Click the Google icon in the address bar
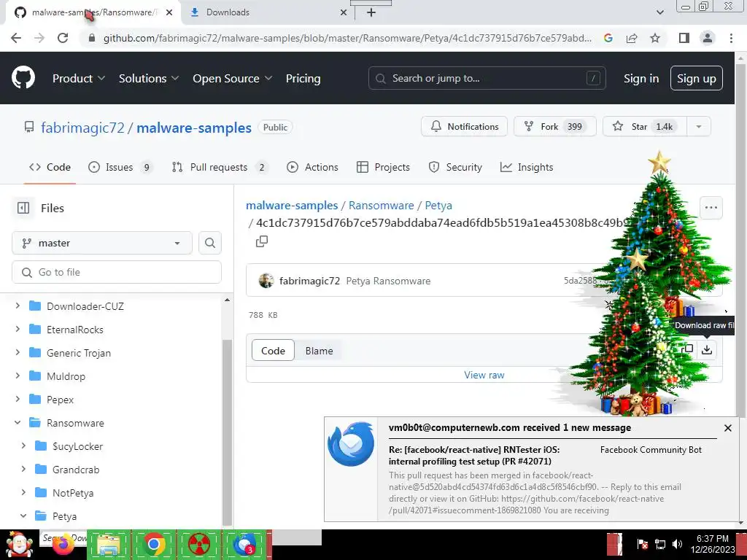Image resolution: width=747 pixels, height=560 pixels. pyautogui.click(x=608, y=38)
